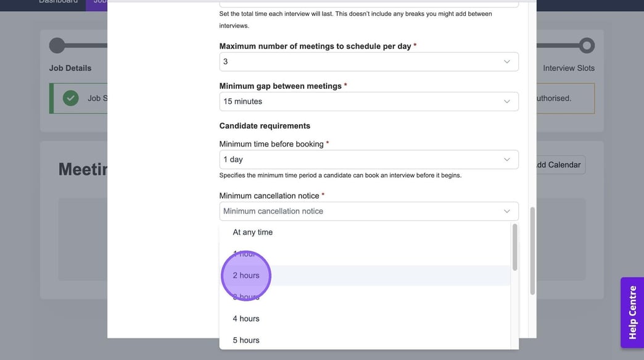Screen dimensions: 644x360
Task: Click the Job Details step circle
Action: point(57,46)
